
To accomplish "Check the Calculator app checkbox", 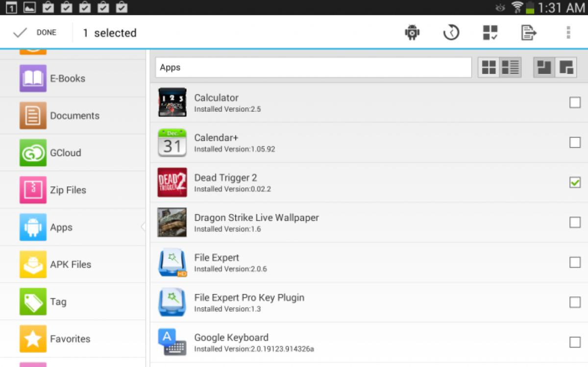I will pyautogui.click(x=574, y=102).
